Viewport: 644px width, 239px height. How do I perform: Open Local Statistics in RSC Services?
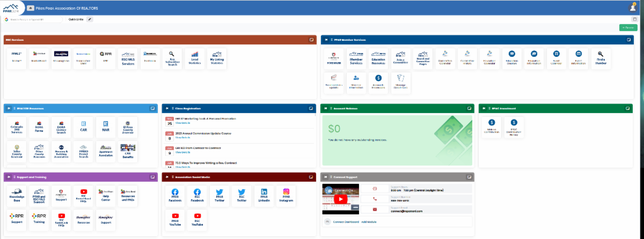[194, 58]
